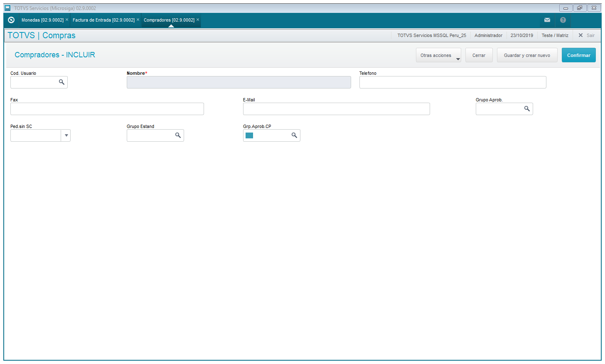Click the Sair link
The width and height of the screenshot is (605, 364).
coord(590,35)
